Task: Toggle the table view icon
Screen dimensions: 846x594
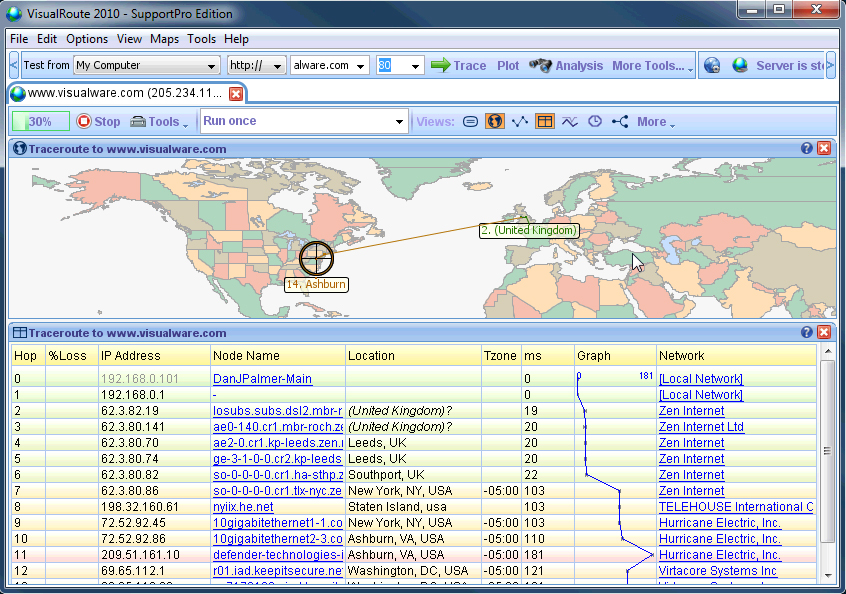Action: (544, 121)
